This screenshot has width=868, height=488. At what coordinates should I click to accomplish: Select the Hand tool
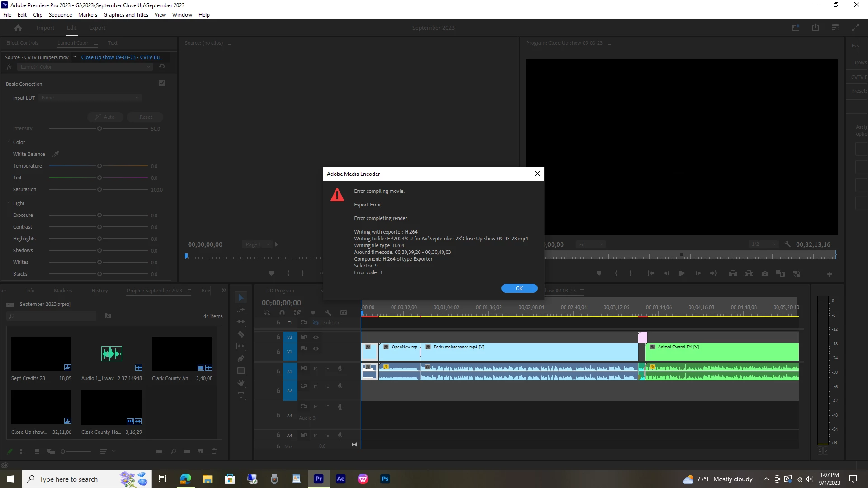pyautogui.click(x=241, y=383)
